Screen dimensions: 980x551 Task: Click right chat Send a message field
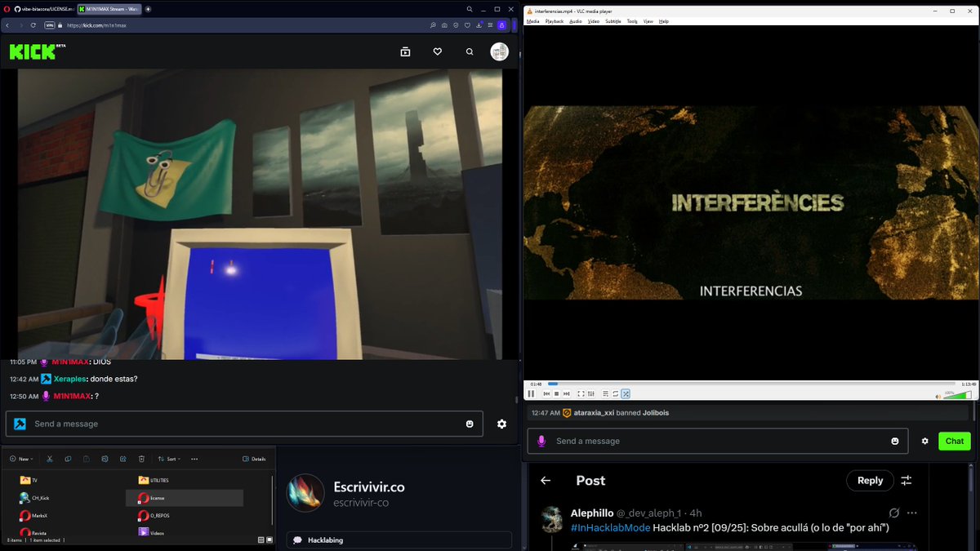(x=718, y=441)
